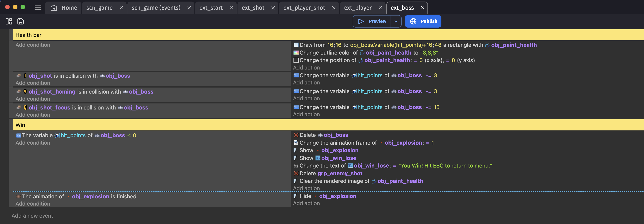Viewport: 644px width, 224px height.
Task: Select the Win comment
Action: [x=328, y=125]
